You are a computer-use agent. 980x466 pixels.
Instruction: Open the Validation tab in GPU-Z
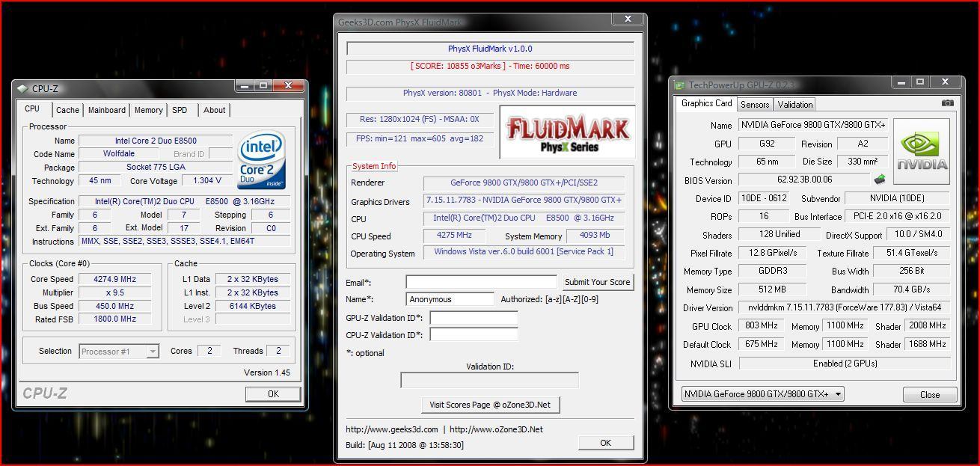click(x=795, y=105)
